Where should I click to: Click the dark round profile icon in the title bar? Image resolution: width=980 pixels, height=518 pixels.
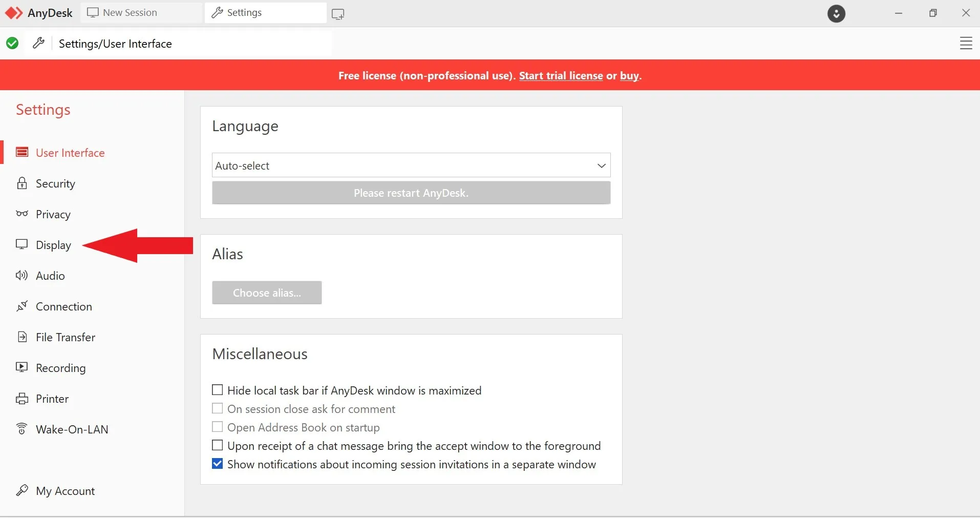[836, 13]
